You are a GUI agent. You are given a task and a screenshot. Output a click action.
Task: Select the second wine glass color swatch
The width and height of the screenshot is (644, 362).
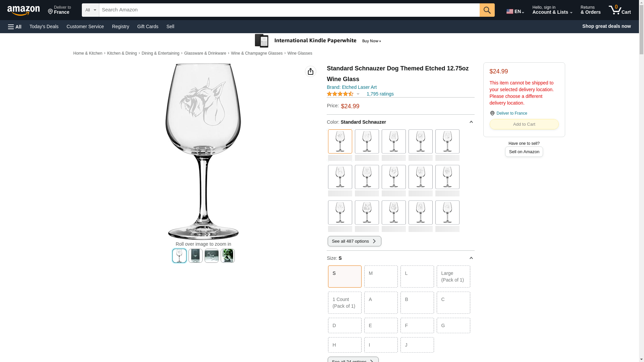click(x=367, y=141)
